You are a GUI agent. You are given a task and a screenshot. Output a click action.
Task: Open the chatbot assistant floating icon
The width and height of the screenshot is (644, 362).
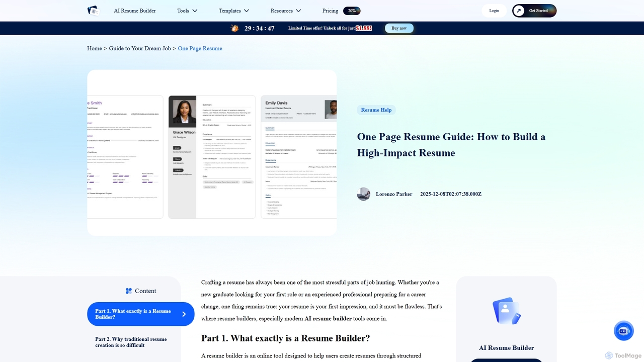click(x=624, y=331)
